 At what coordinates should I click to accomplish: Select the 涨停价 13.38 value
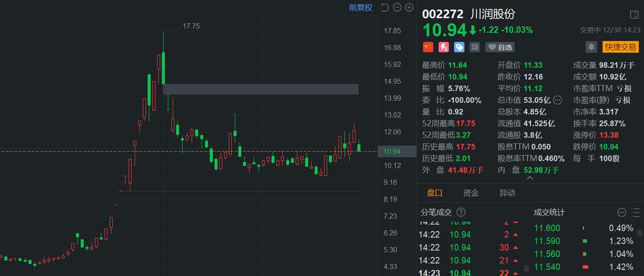click(609, 135)
